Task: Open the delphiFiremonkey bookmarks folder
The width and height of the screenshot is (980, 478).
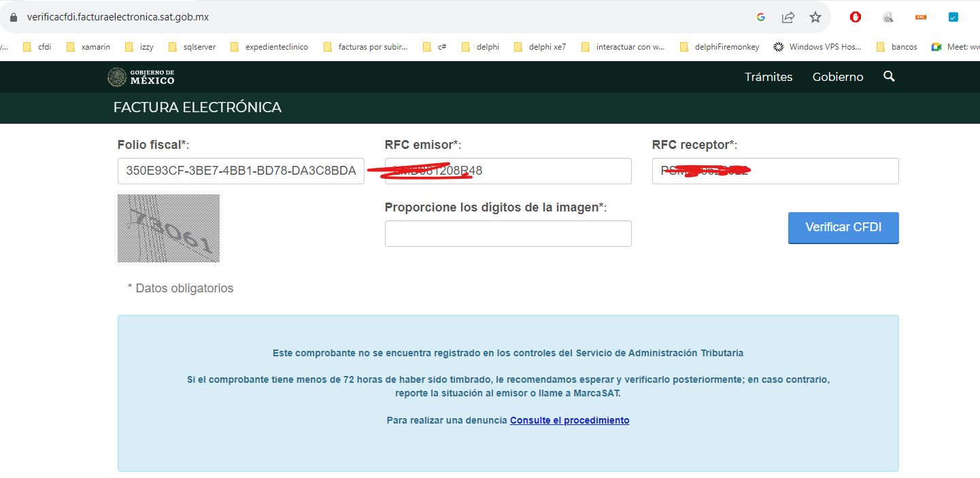Action: coord(719,47)
